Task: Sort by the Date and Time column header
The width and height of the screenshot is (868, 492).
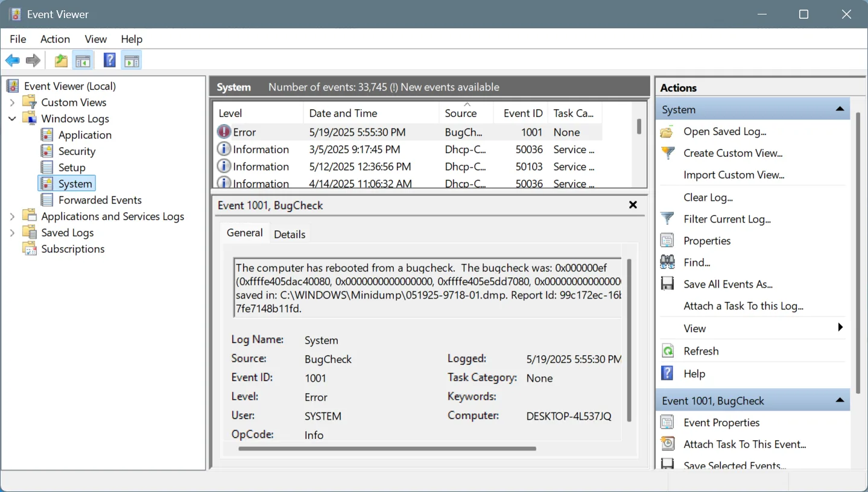Action: point(371,113)
